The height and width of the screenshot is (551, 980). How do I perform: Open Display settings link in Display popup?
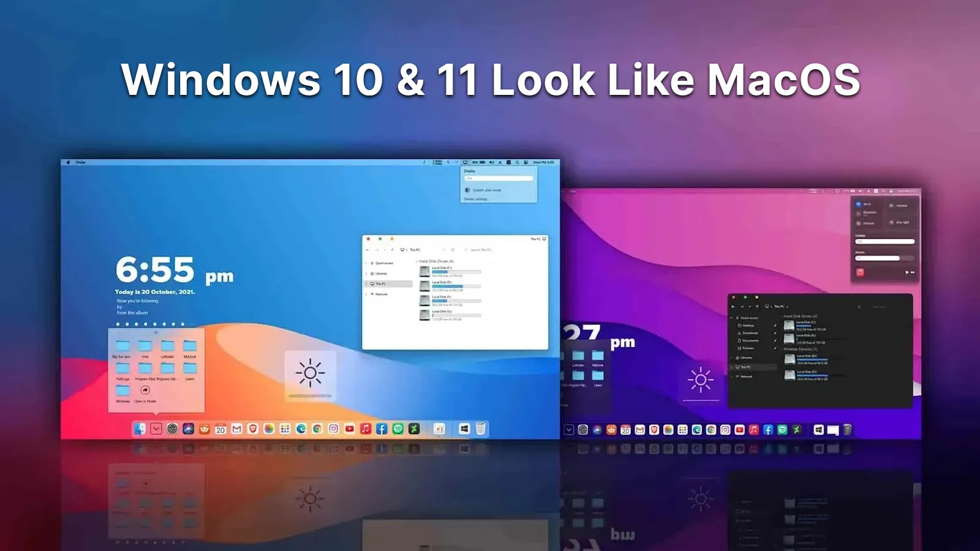476,199
